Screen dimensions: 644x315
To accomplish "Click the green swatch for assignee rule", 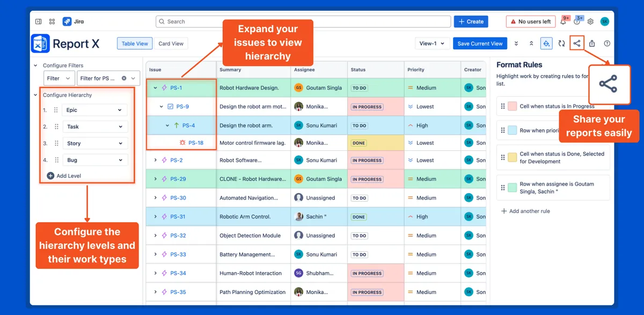I will coord(513,188).
